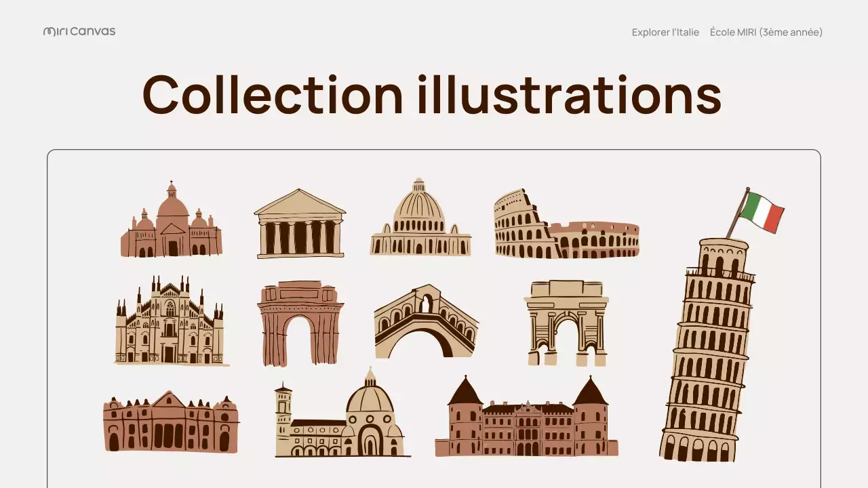868x488 pixels.
Task: Select the Leaning Tower of Pisa illustration
Action: coord(707,352)
